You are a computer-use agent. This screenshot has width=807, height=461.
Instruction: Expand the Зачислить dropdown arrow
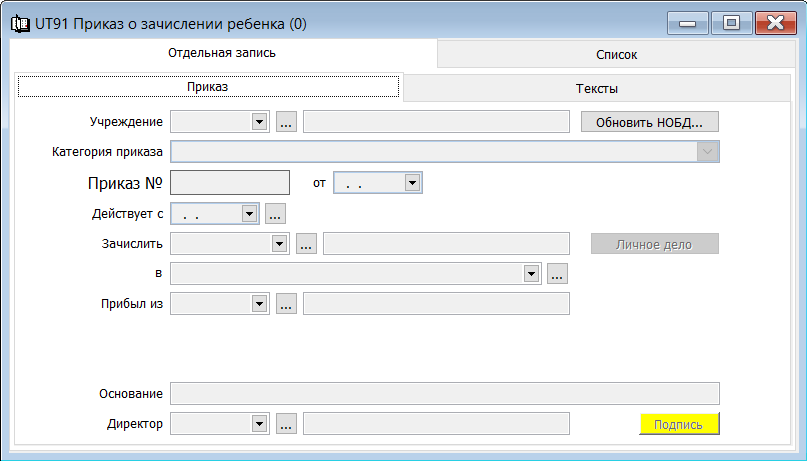(x=279, y=244)
